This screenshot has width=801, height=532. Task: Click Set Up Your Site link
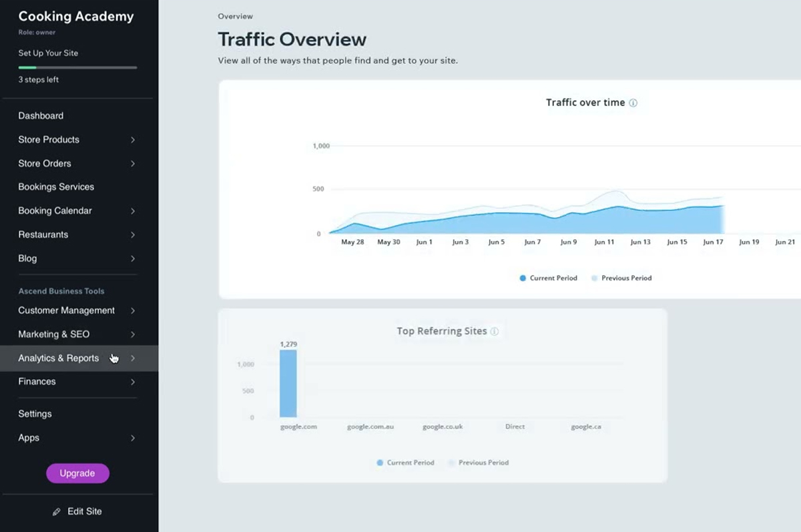coord(48,53)
